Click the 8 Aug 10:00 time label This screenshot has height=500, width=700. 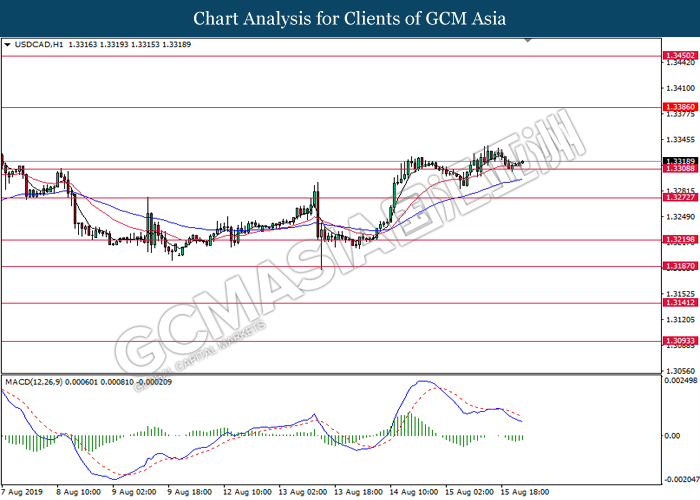(79, 492)
